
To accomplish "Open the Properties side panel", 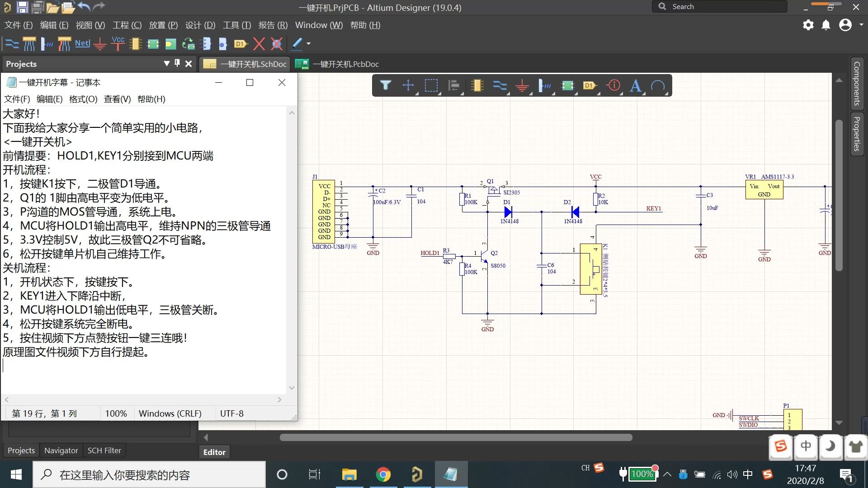I will 857,134.
